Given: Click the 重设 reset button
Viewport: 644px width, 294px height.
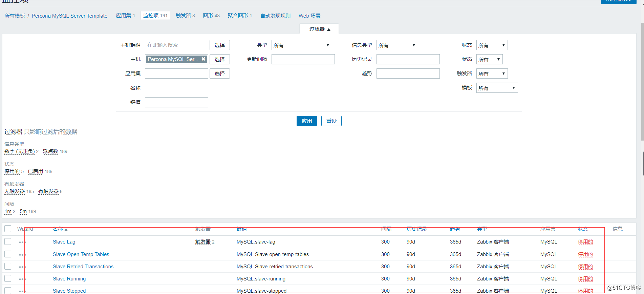Looking at the screenshot, I should [331, 121].
